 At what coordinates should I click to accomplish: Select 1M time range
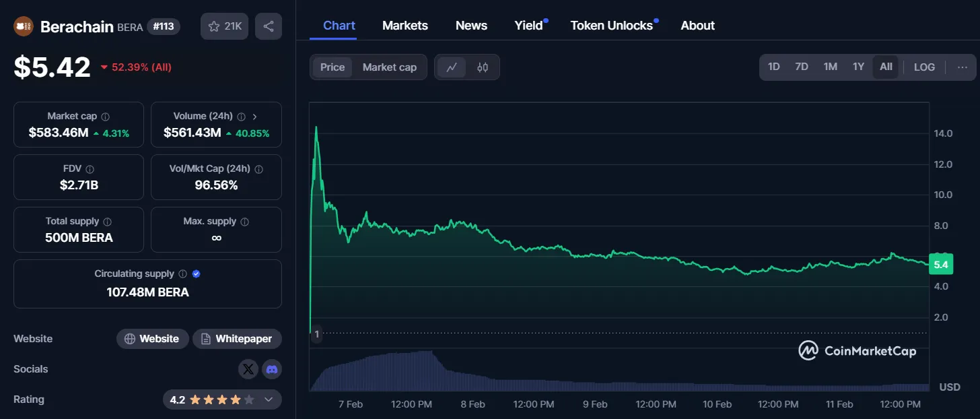click(831, 67)
